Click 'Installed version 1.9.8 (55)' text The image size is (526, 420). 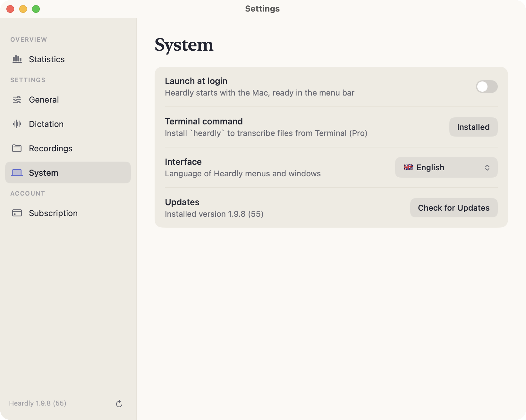pyautogui.click(x=214, y=214)
